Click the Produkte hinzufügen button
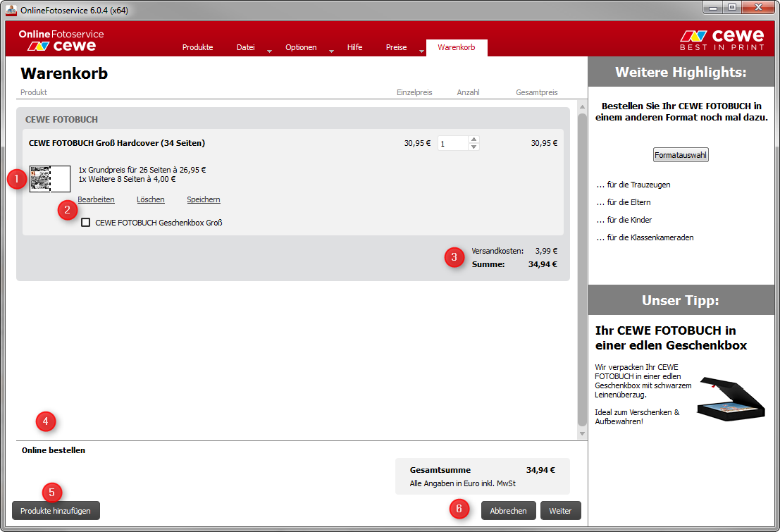 pos(56,511)
